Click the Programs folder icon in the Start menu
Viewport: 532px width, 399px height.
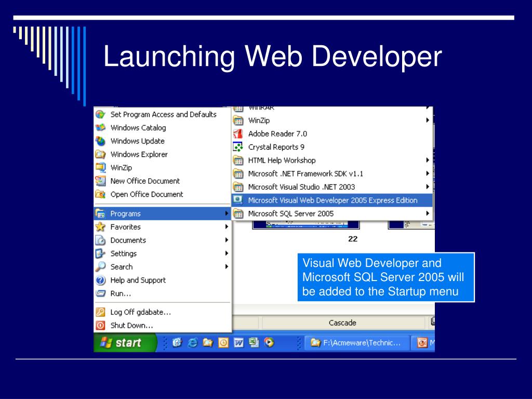pos(100,214)
